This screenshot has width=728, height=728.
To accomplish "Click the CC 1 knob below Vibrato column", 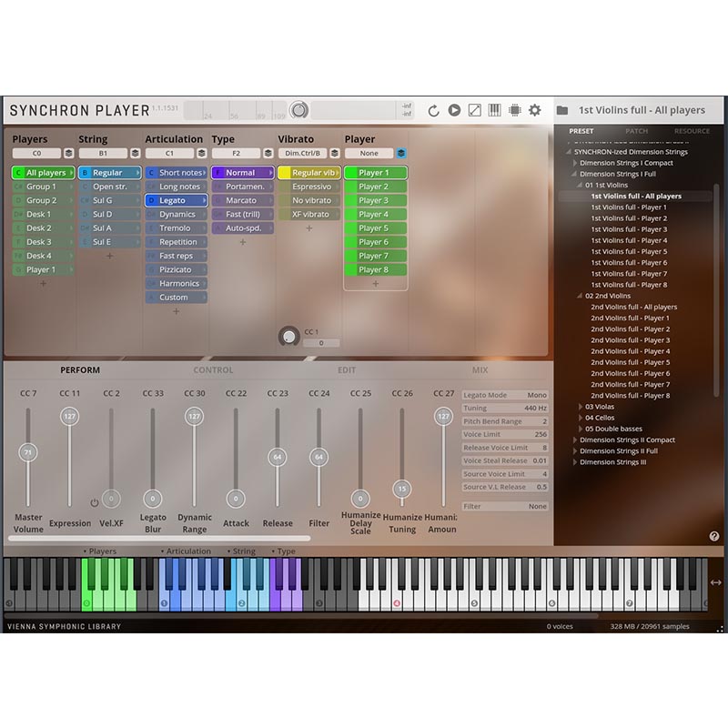I will click(288, 336).
